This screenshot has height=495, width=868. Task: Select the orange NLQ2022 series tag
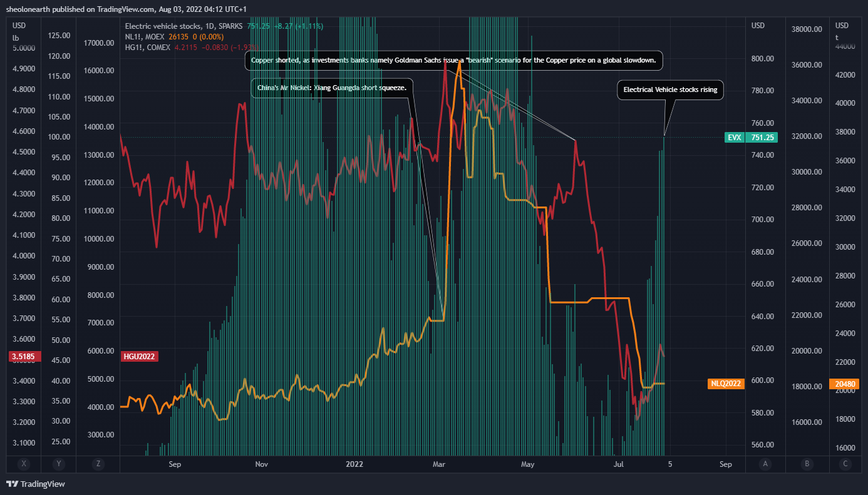(726, 384)
